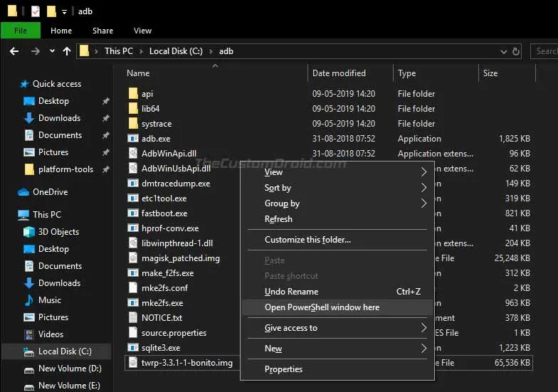Viewport: 558px width, 392px height.
Task: Open Give access to submenu
Action: (337, 328)
